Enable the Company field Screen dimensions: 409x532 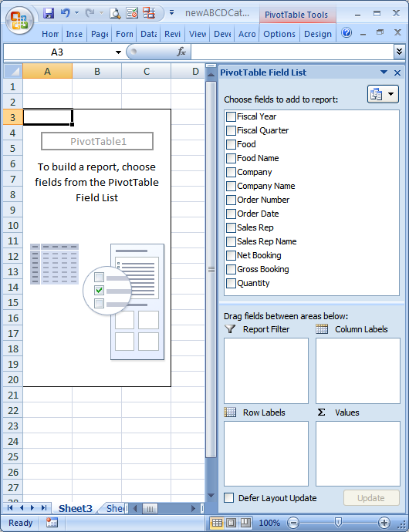tap(231, 173)
